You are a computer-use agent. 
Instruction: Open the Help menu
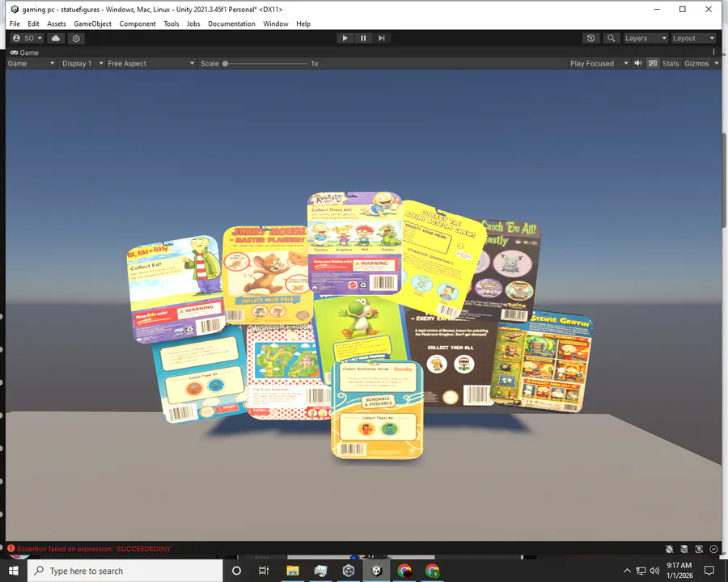[x=303, y=23]
